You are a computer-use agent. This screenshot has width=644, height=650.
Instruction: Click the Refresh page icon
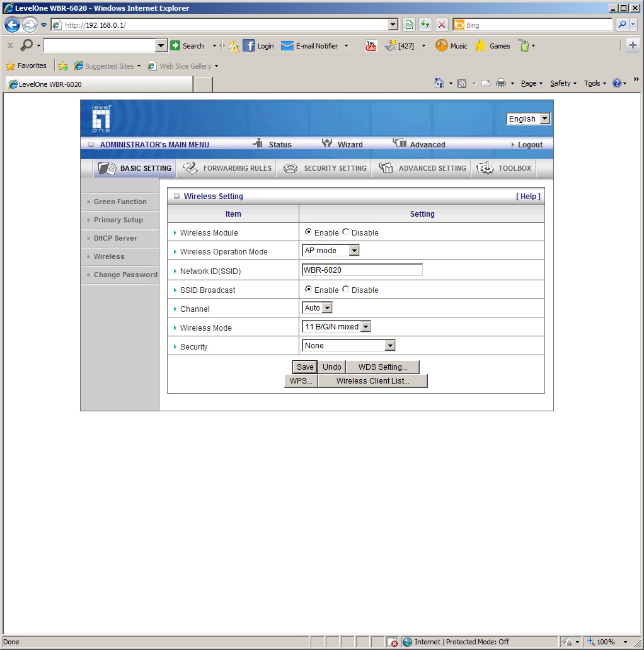(x=425, y=25)
